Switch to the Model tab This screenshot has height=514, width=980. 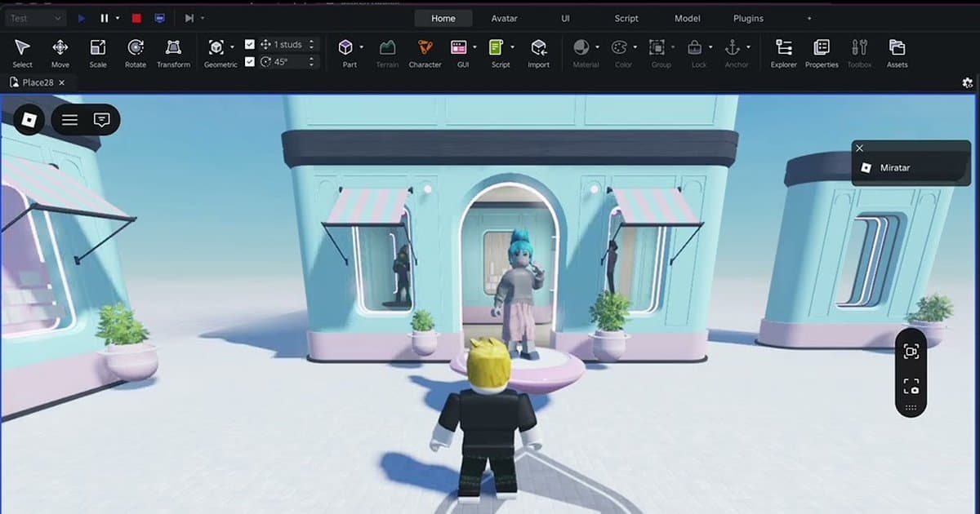[688, 18]
